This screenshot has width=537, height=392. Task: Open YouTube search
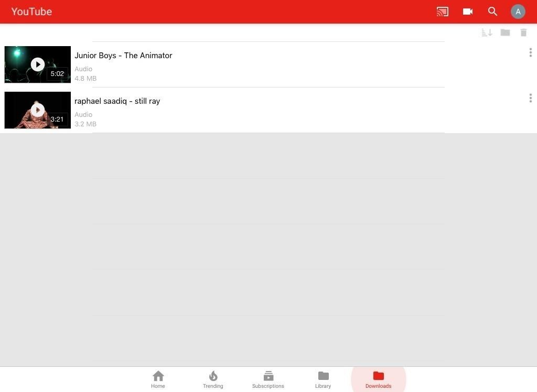click(492, 11)
